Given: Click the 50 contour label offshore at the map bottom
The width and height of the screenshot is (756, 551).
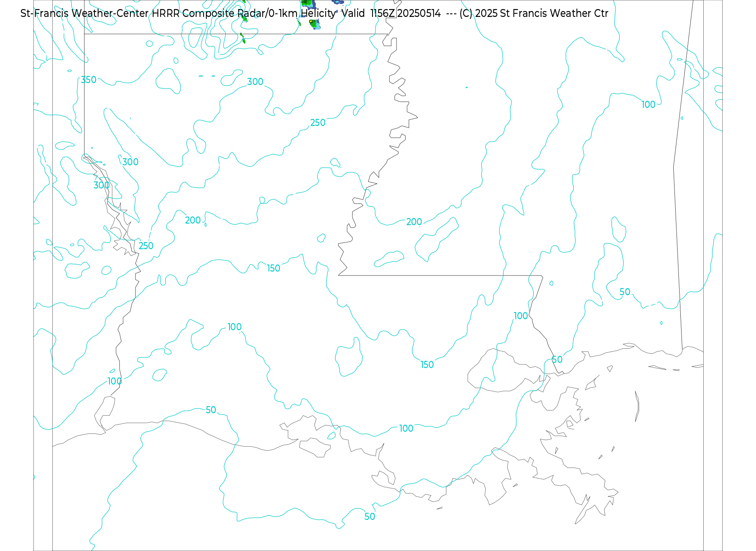Looking at the screenshot, I should [x=370, y=517].
